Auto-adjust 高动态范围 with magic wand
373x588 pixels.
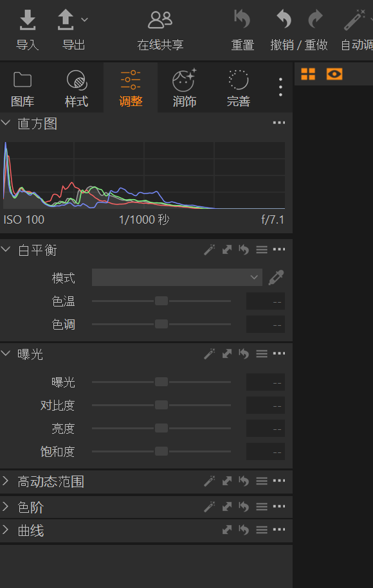tap(210, 481)
